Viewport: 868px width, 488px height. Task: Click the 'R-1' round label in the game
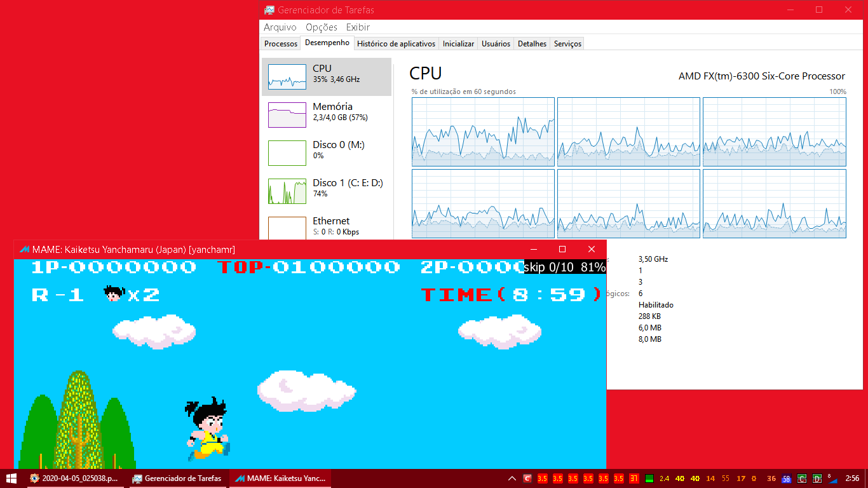(58, 295)
